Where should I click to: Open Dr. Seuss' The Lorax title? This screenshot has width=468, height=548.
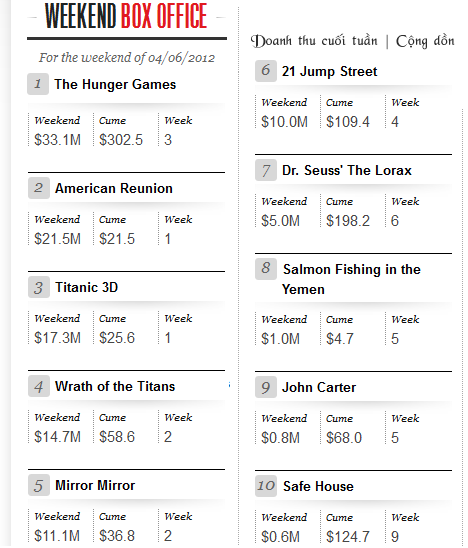point(347,170)
